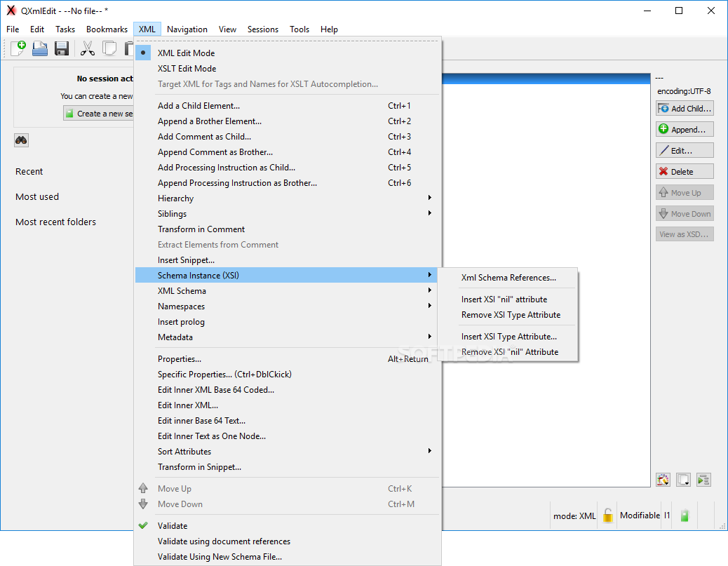Open the File menu

click(13, 29)
